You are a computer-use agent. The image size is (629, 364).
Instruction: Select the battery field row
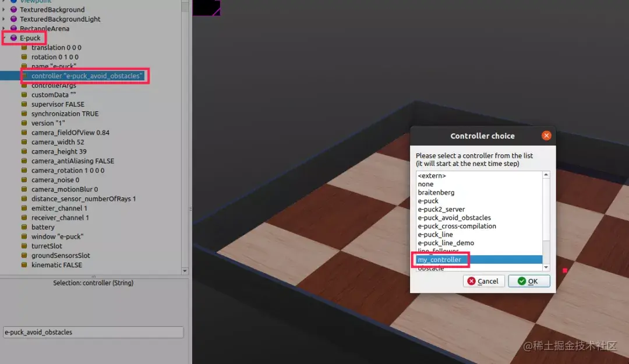coord(43,227)
